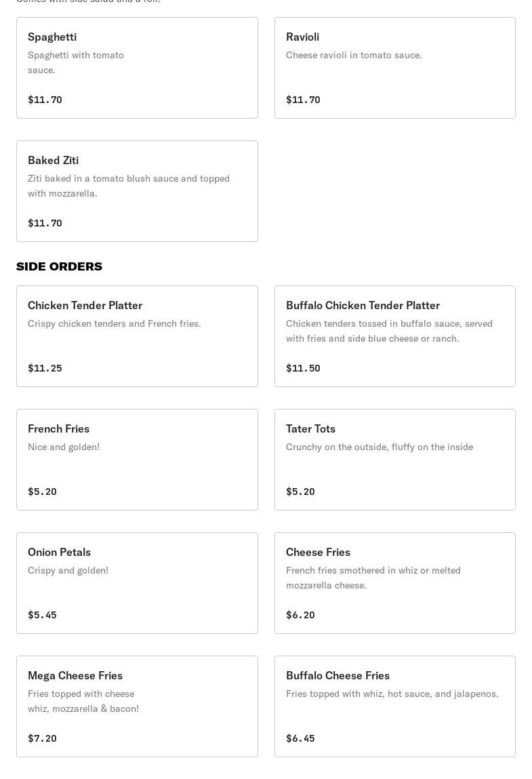Choose the Chicken Tender Platter card
532x779 pixels.
(137, 336)
